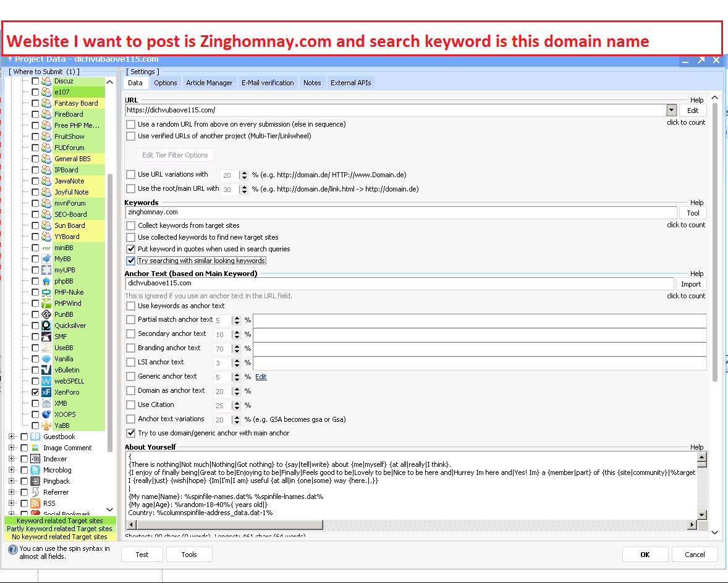Click the XOOPS engine icon
This screenshot has width=728, height=583.
click(x=46, y=414)
